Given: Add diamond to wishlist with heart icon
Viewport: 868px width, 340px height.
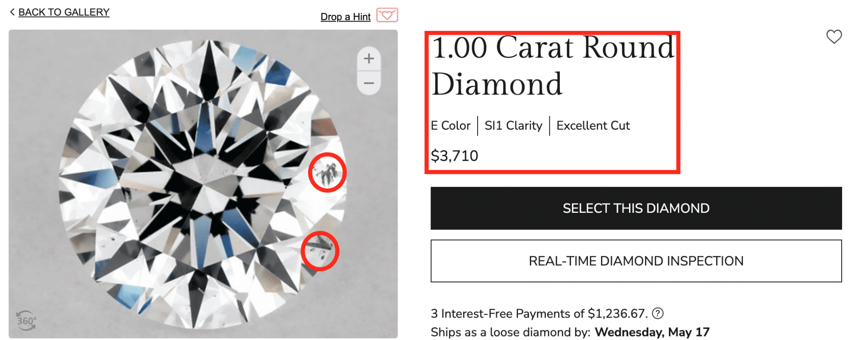Looking at the screenshot, I should tap(834, 37).
